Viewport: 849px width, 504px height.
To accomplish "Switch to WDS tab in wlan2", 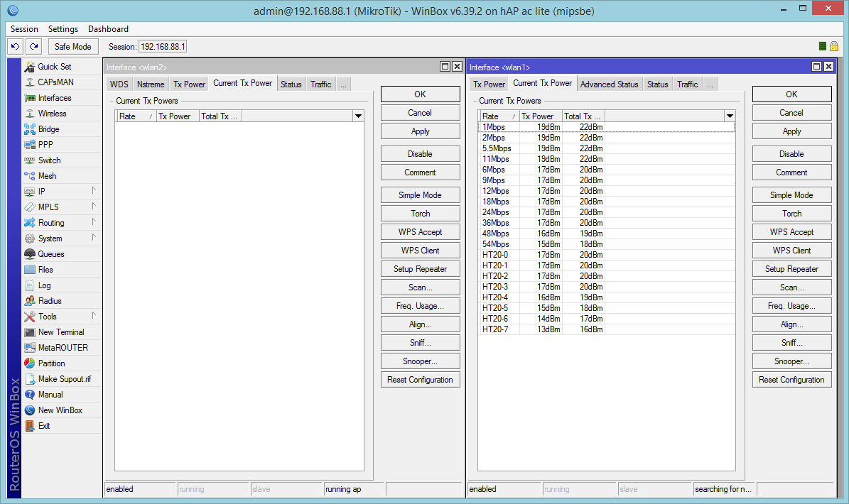I will [119, 84].
